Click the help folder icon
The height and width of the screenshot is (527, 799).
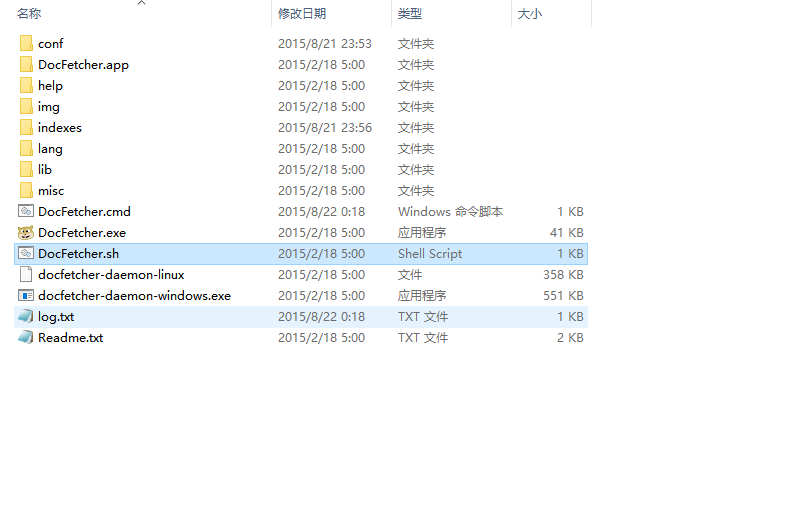[26, 85]
